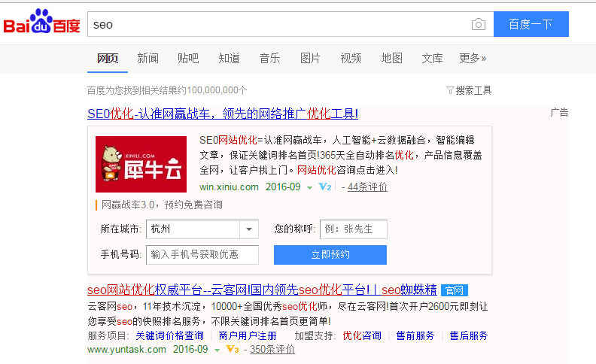Open the SEO优化-认准网赢战车 ad title link
This screenshot has height=364, width=596.
coord(223,114)
